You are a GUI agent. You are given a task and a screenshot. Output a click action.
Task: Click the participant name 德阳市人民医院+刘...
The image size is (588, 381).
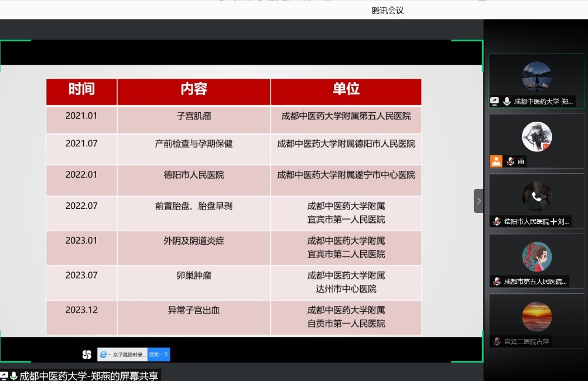point(536,222)
